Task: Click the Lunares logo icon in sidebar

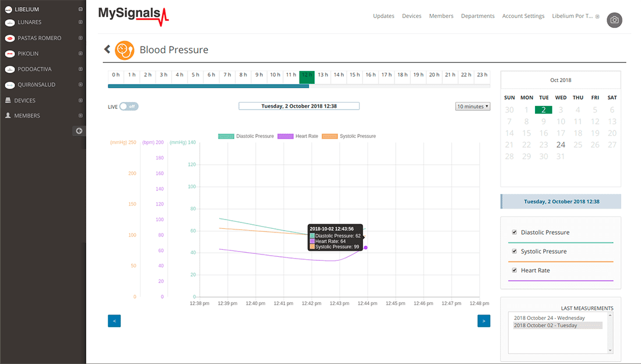Action: pyautogui.click(x=10, y=23)
